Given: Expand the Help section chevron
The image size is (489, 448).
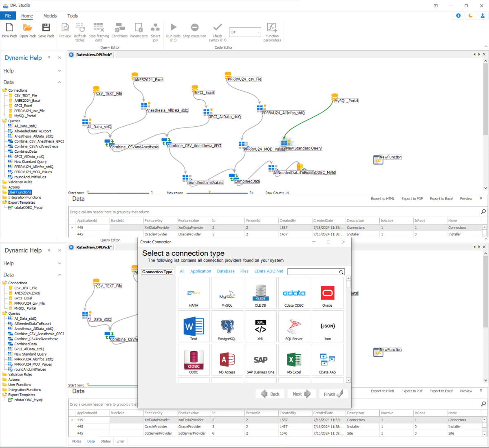Looking at the screenshot, I should pos(59,71).
